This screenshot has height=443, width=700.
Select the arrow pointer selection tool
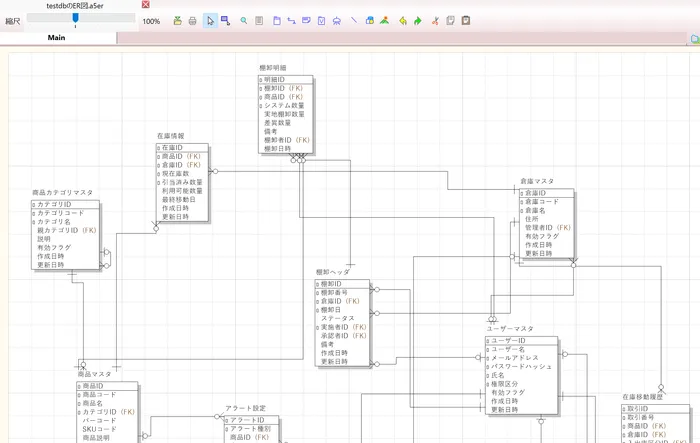(x=209, y=20)
